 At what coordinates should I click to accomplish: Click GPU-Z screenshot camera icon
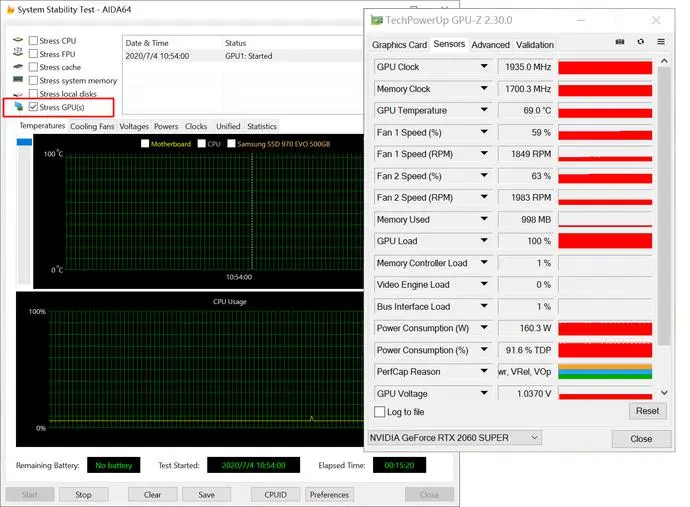pos(620,42)
